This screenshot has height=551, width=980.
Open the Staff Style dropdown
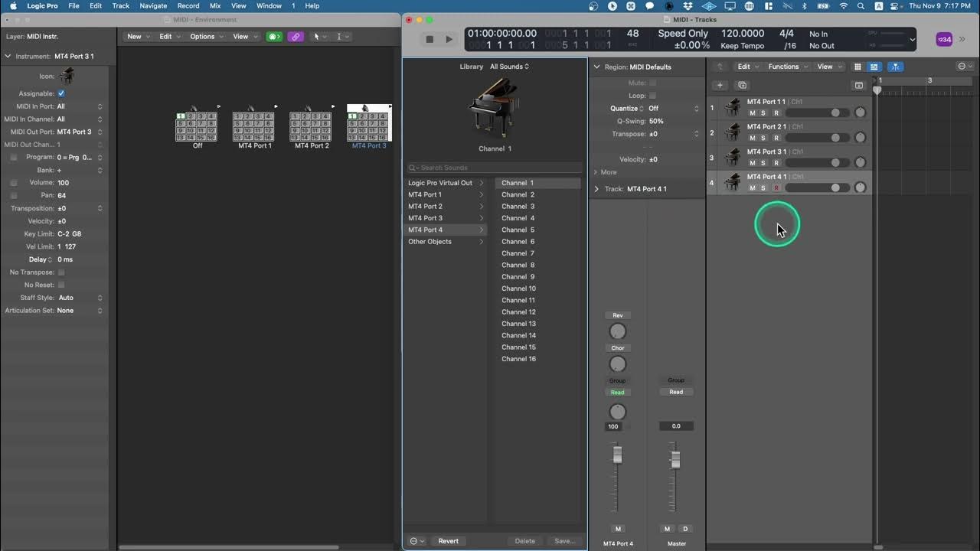(x=80, y=298)
